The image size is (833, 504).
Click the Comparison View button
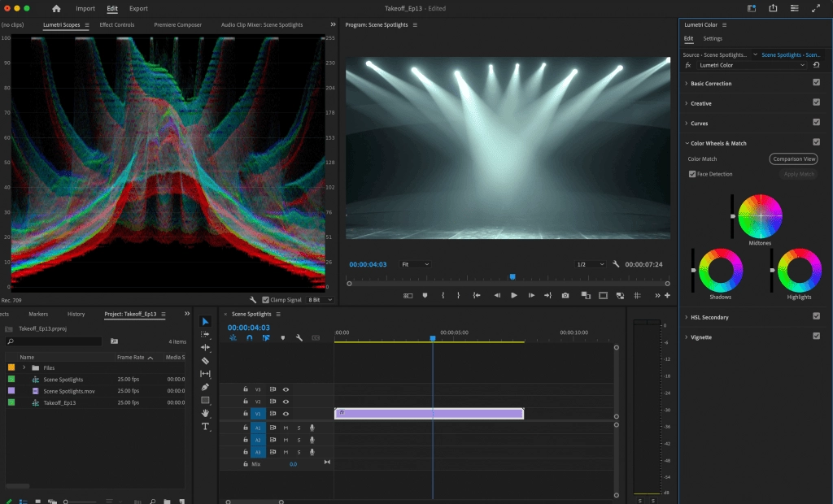click(793, 159)
